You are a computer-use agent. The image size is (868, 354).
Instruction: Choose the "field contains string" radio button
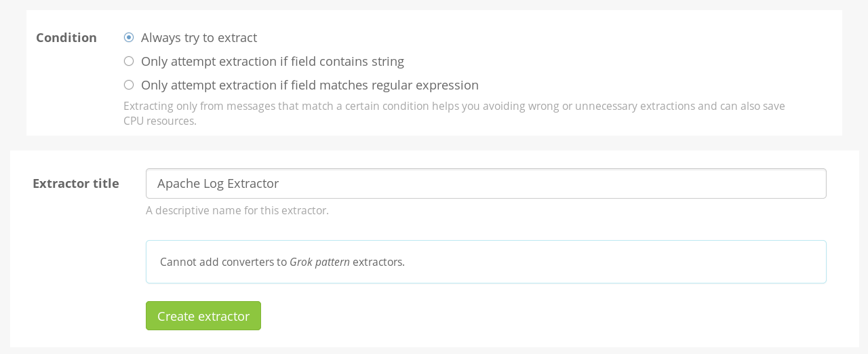point(129,61)
